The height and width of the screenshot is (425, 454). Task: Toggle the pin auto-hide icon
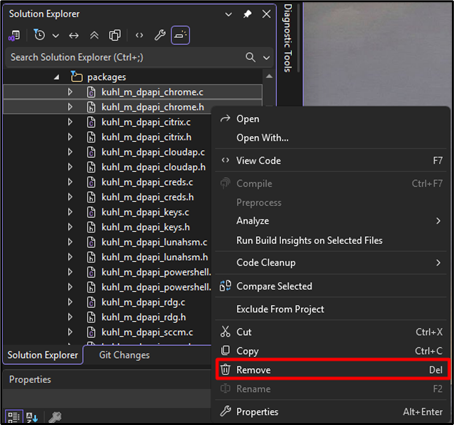pyautogui.click(x=247, y=14)
